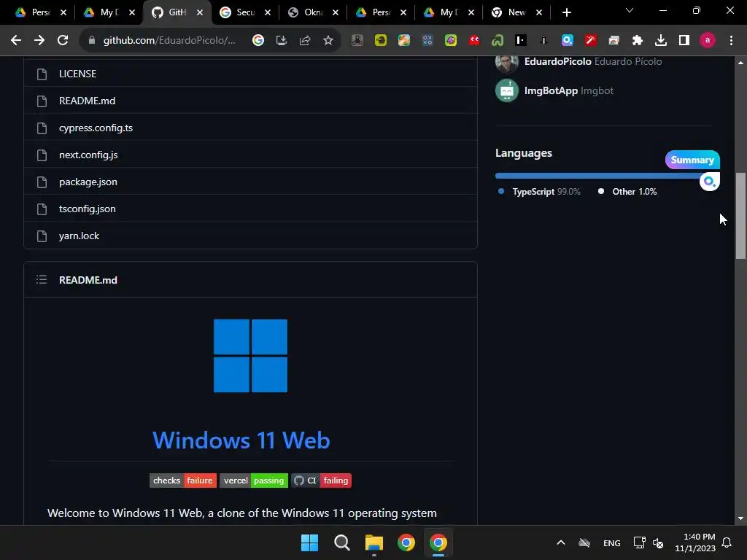Open the README outline list icon

tap(42, 279)
